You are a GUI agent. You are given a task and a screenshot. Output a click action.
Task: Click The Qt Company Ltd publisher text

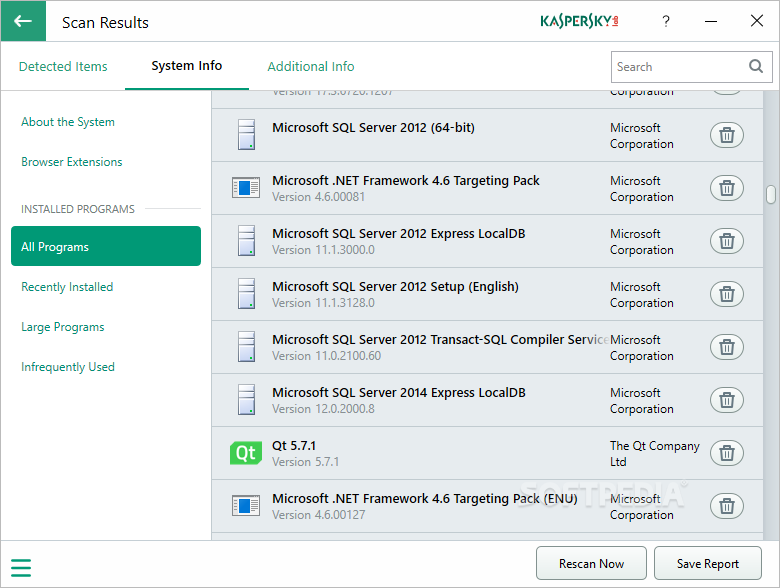(x=655, y=453)
